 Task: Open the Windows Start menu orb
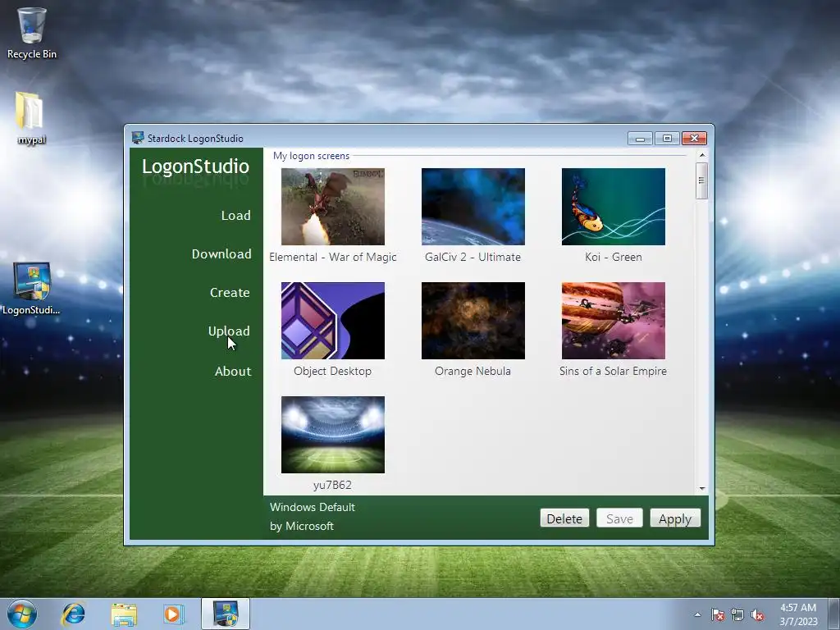coord(22,614)
